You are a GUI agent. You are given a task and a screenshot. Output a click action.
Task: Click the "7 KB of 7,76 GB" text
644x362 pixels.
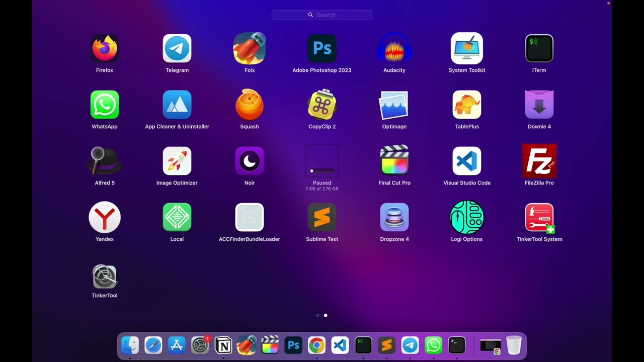click(322, 189)
